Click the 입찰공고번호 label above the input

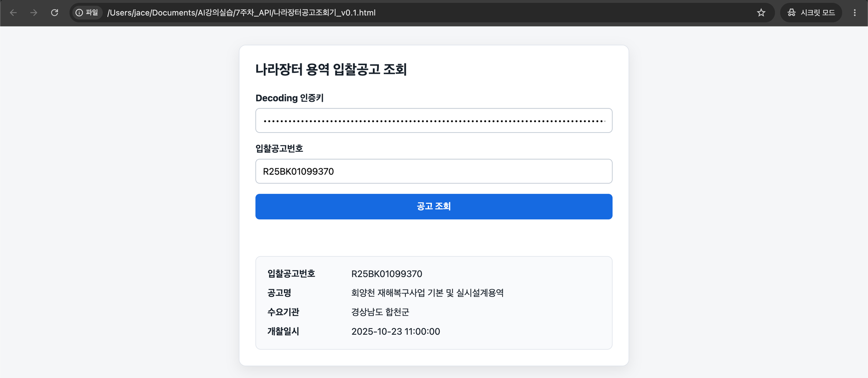[279, 148]
